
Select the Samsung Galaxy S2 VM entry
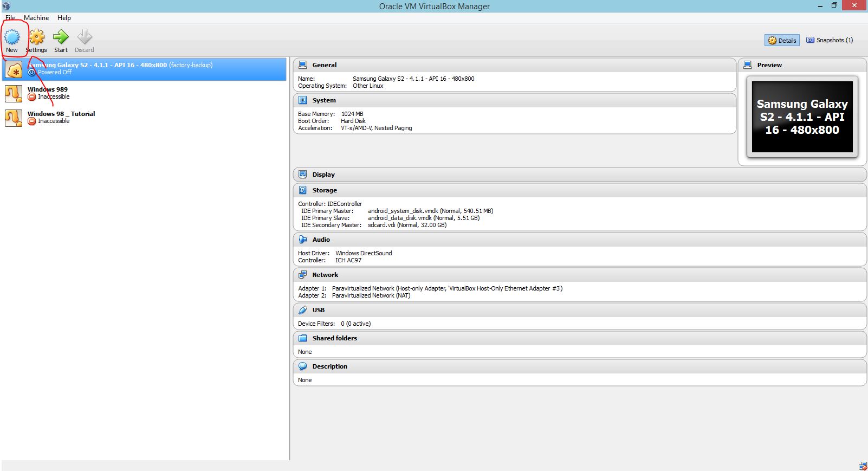(145, 69)
